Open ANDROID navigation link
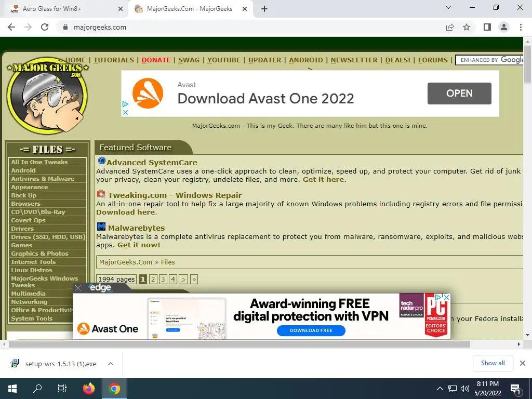This screenshot has height=399, width=532. (306, 60)
